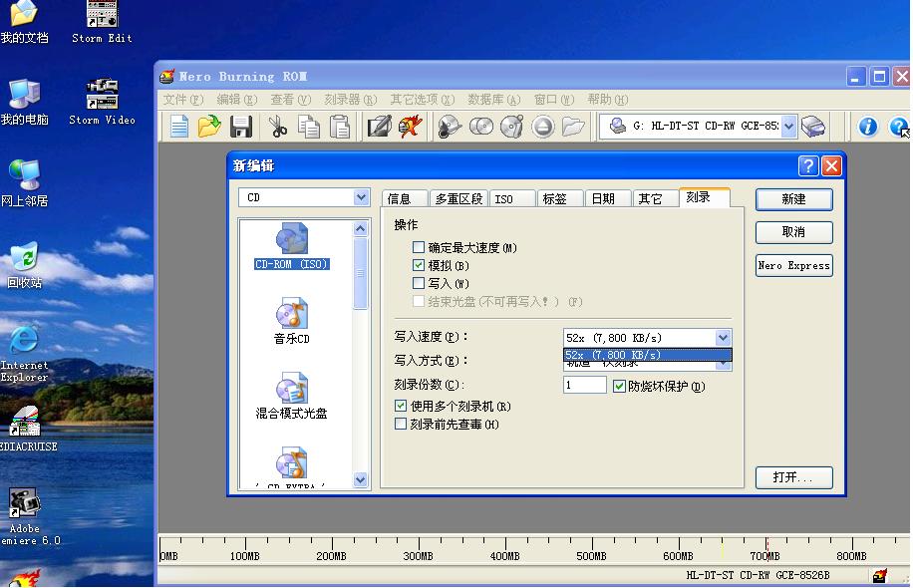Open the 写入速度 speed dropdown arrow
Image resolution: width=913 pixels, height=588 pixels.
coord(723,338)
